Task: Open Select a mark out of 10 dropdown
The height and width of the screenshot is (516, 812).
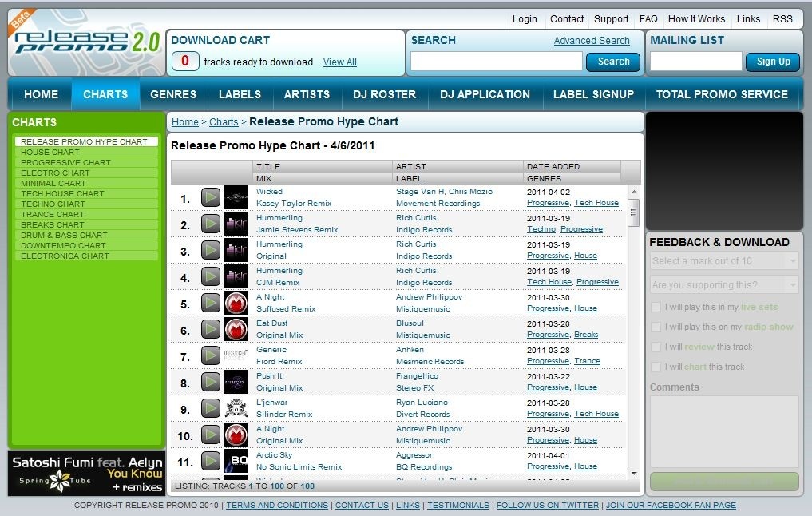Action: click(x=724, y=260)
